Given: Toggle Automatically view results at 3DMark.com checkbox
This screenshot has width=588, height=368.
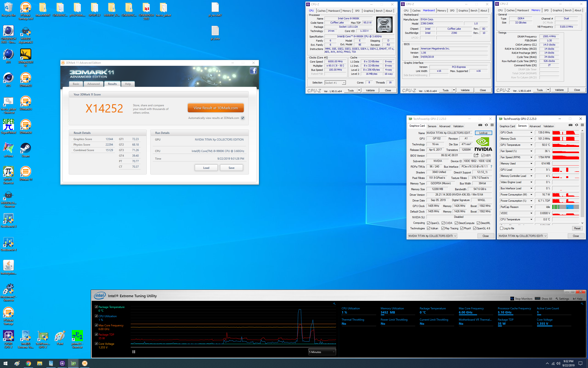Looking at the screenshot, I should click(x=243, y=118).
